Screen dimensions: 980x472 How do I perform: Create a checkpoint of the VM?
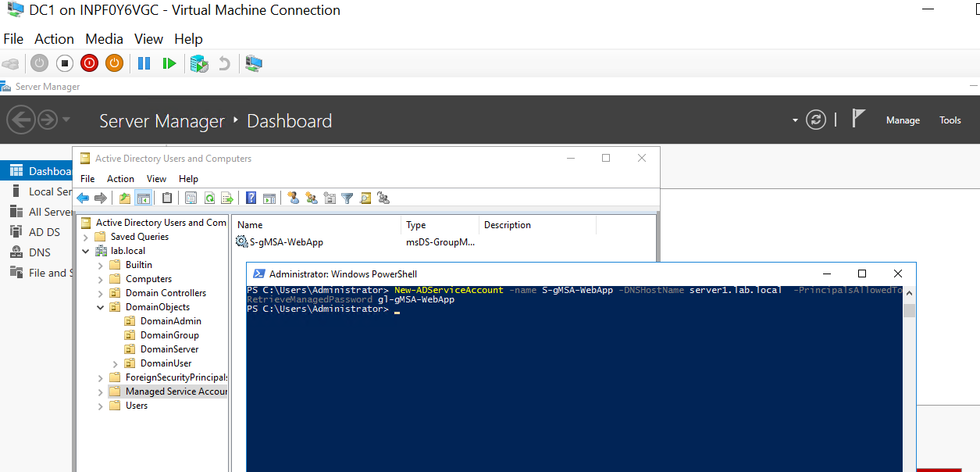[x=199, y=63]
